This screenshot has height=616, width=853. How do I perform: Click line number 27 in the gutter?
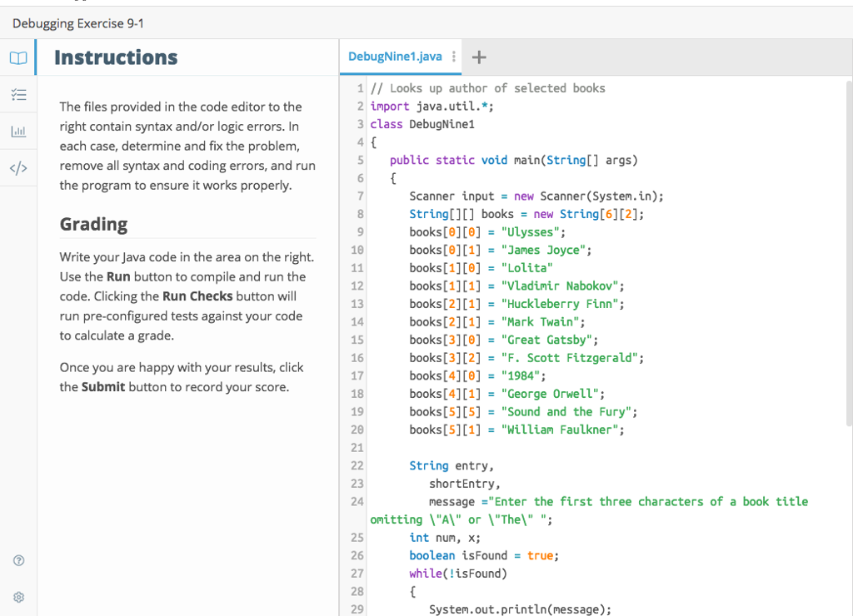357,574
